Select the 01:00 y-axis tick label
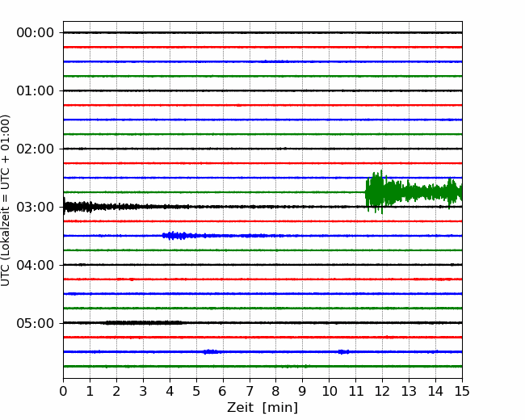The width and height of the screenshot is (525, 420). point(35,90)
